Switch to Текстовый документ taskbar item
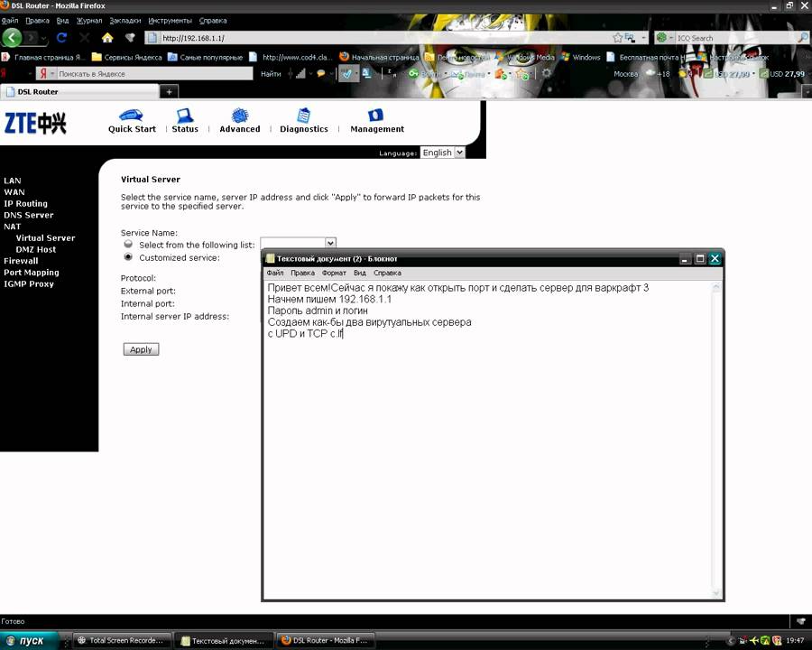The width and height of the screenshot is (812, 650). (x=223, y=641)
